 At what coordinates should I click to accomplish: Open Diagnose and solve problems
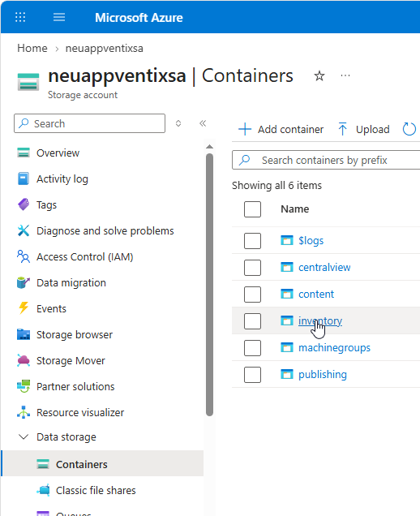coord(105,231)
